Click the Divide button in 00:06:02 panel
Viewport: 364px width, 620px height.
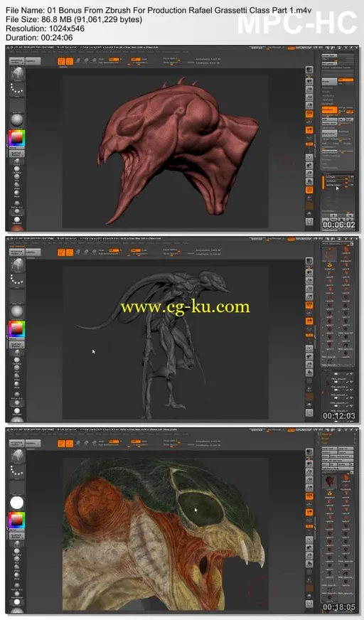tap(329, 80)
